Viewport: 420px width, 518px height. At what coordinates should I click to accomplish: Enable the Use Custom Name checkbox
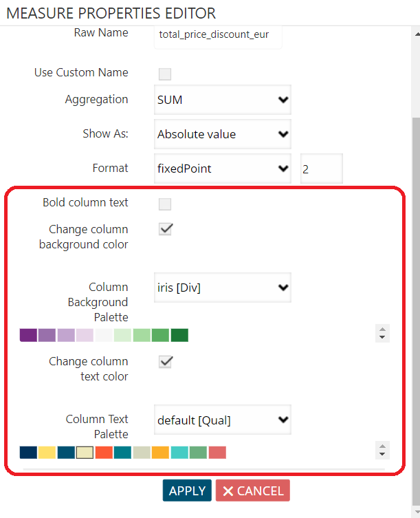(x=165, y=74)
